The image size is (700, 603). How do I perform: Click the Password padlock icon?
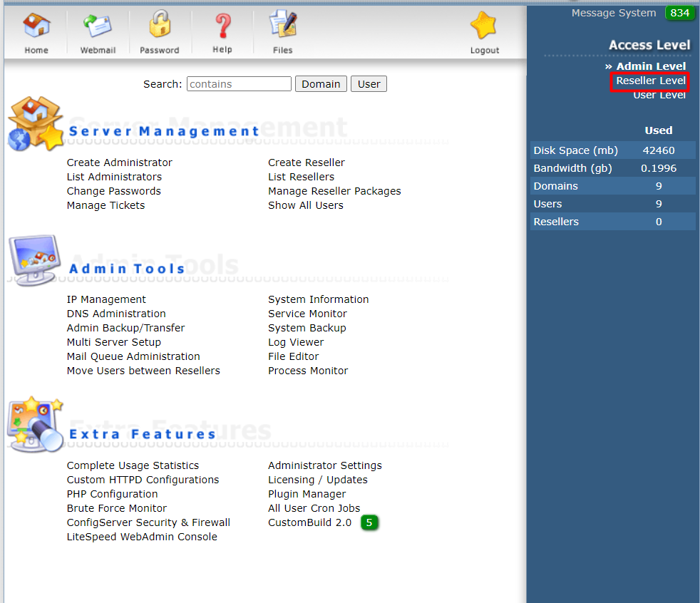click(159, 26)
